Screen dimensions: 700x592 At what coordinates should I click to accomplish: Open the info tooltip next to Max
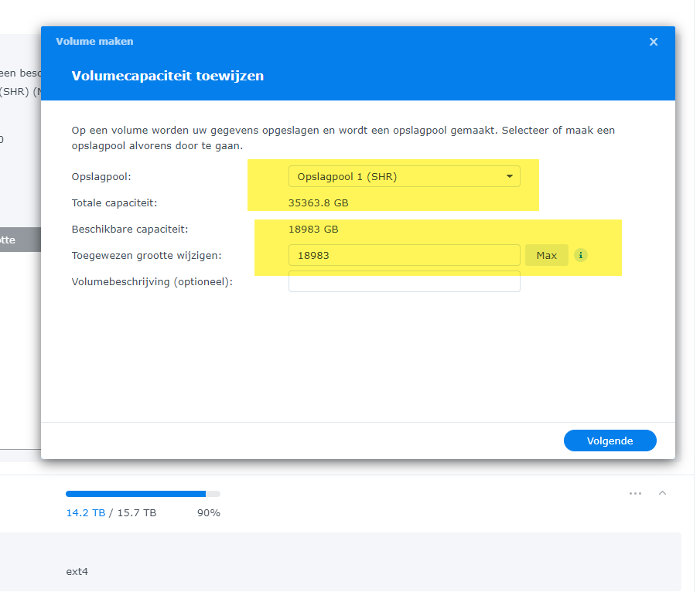click(x=581, y=255)
